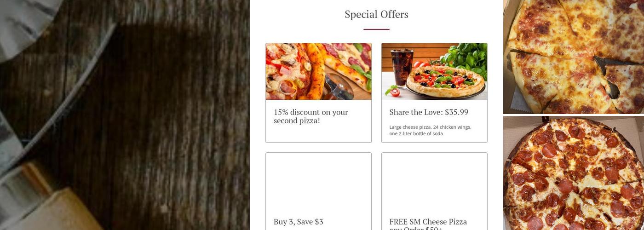
Task: Open the Share the Love pizza image
Action: (x=434, y=71)
